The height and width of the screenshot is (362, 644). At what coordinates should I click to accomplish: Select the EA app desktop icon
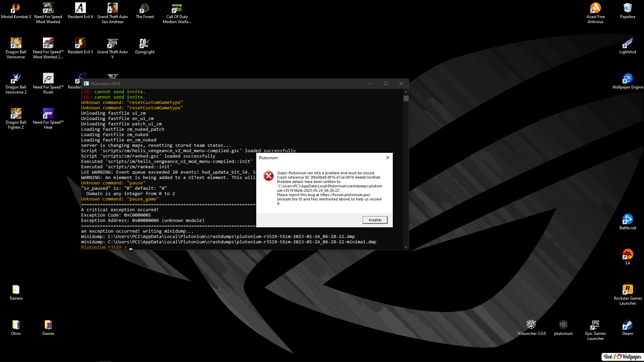click(628, 257)
